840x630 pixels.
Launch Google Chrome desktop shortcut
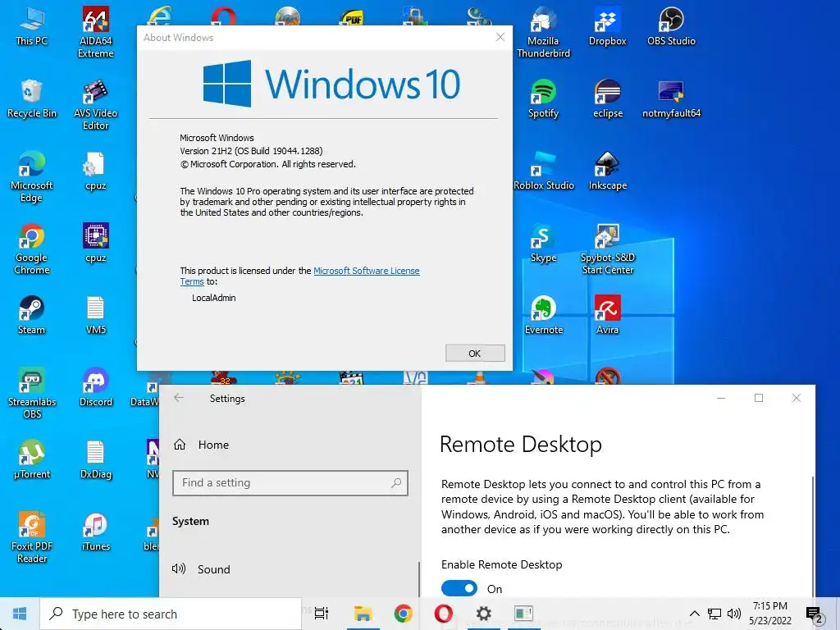point(32,249)
